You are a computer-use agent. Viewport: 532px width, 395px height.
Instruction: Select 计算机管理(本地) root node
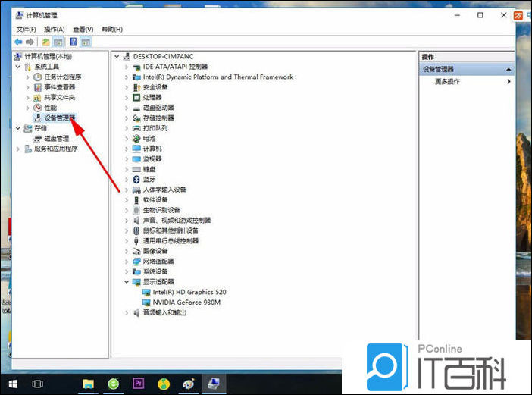[49, 56]
